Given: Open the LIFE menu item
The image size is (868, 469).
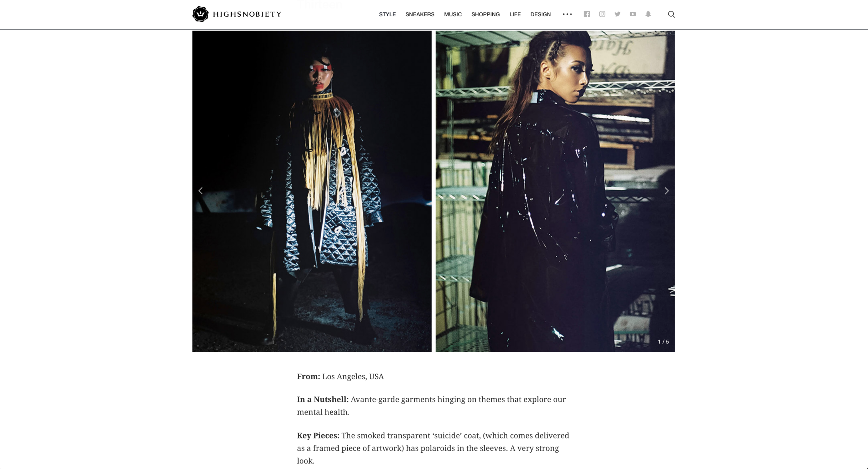Looking at the screenshot, I should coord(515,14).
